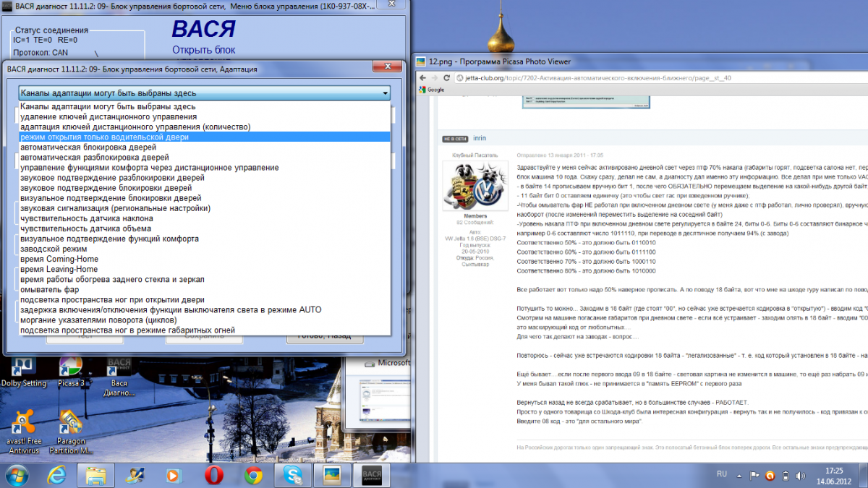
Task: Open Picasa 3 desktop shortcut
Action: click(x=71, y=370)
